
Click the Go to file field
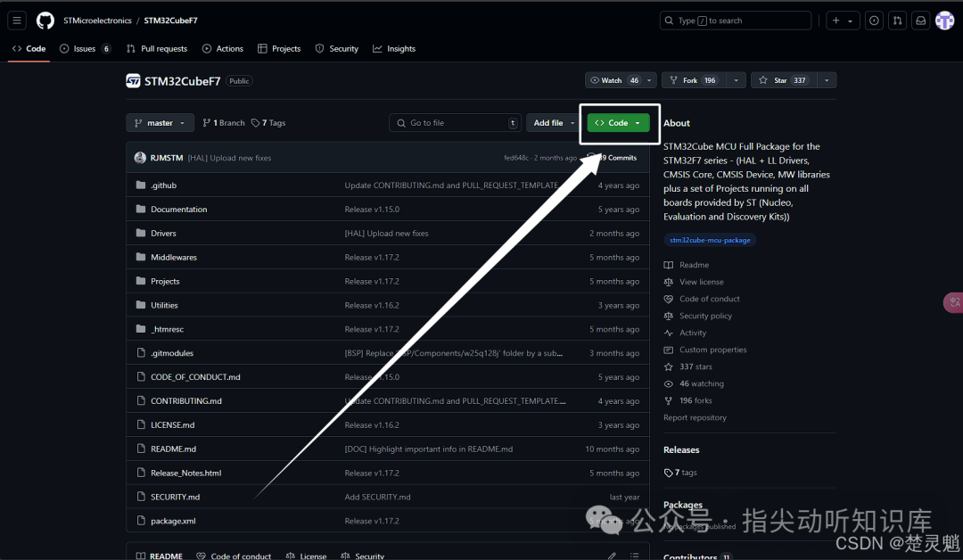point(455,123)
